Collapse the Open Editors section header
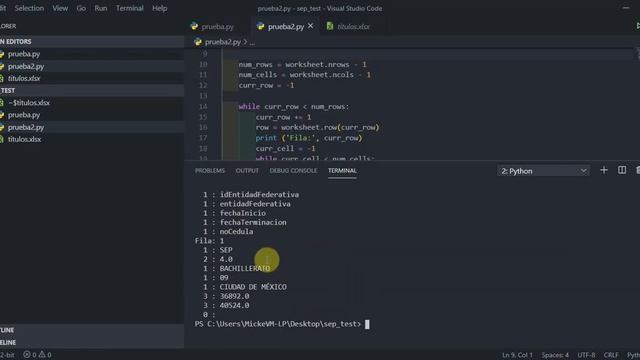 click(x=92, y=42)
